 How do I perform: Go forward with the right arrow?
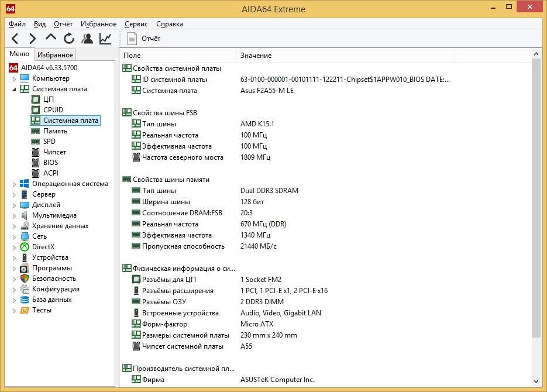click(x=32, y=39)
